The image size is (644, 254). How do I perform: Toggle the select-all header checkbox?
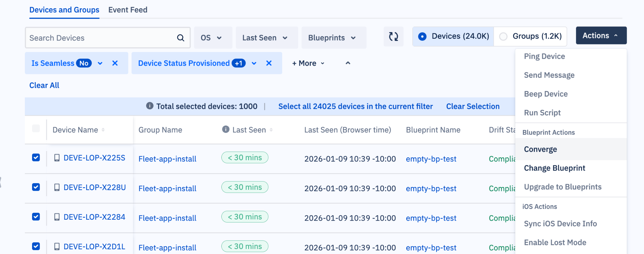(36, 128)
